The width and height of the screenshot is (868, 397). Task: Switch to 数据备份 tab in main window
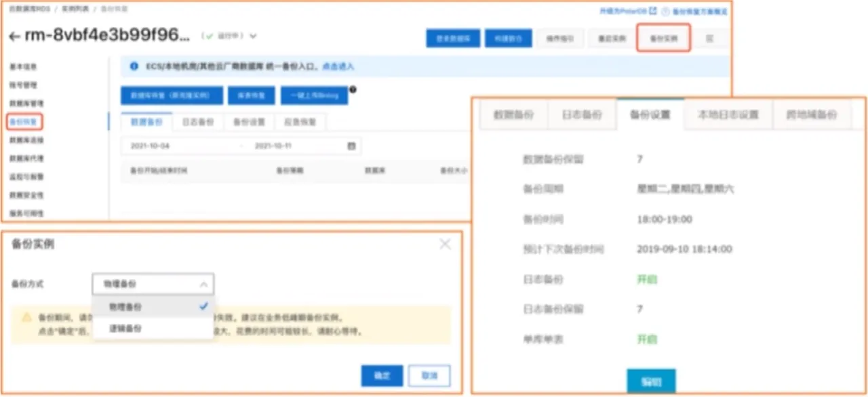(146, 122)
